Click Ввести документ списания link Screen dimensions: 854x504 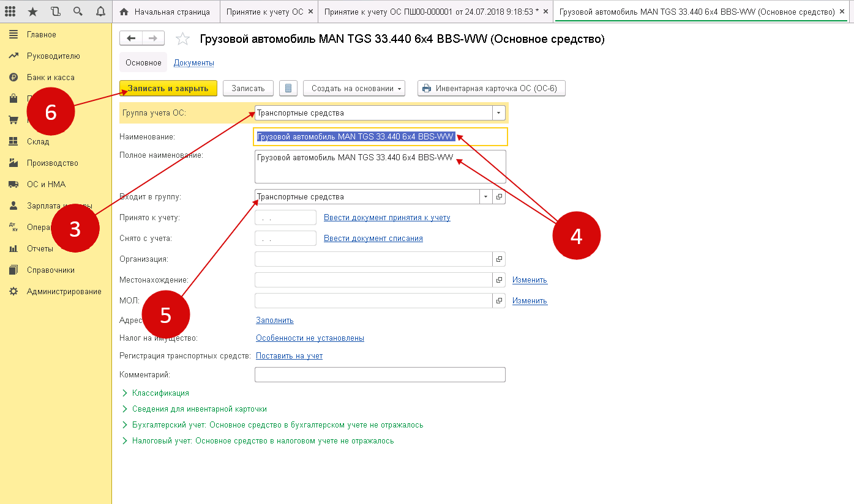pyautogui.click(x=373, y=239)
